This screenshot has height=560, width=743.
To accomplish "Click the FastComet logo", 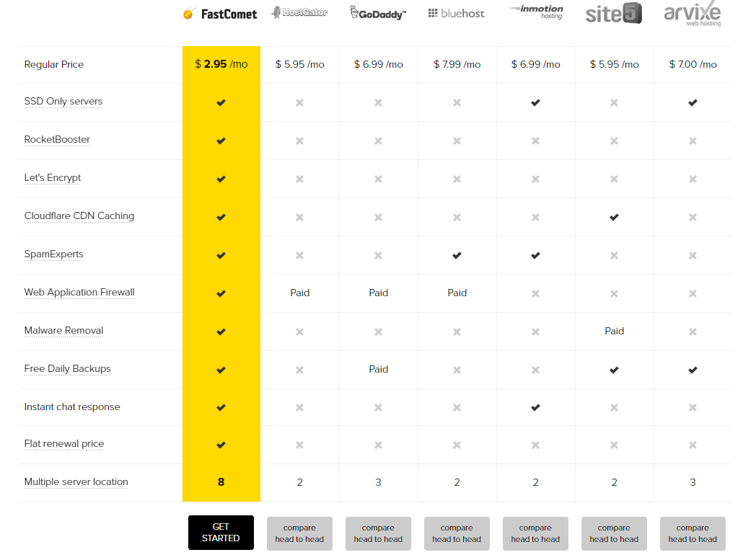I will click(220, 14).
